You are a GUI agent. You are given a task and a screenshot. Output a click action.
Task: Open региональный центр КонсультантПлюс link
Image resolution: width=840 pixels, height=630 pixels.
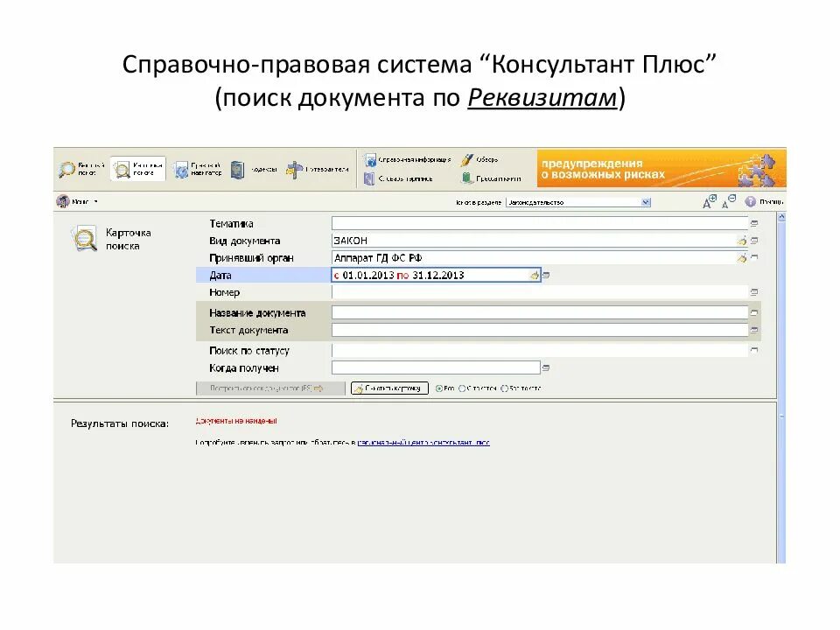pyautogui.click(x=423, y=443)
